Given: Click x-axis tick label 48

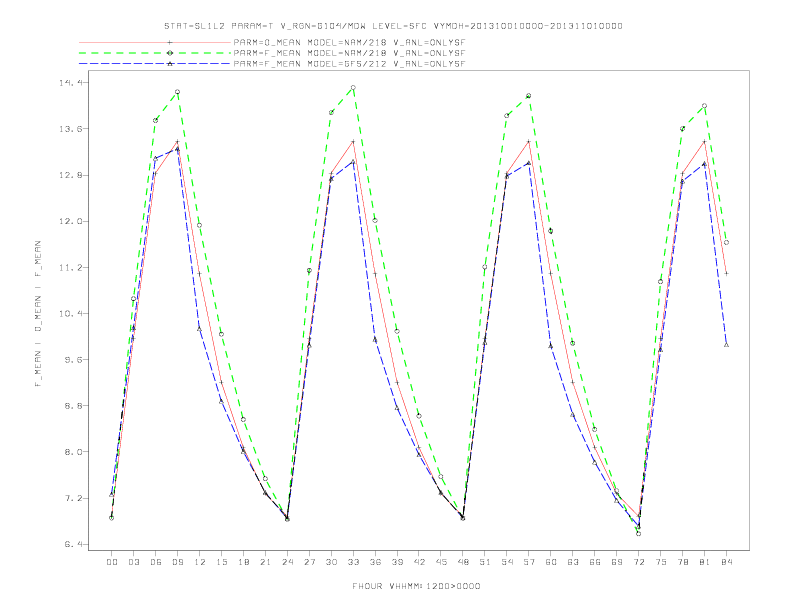Looking at the screenshot, I should [463, 562].
